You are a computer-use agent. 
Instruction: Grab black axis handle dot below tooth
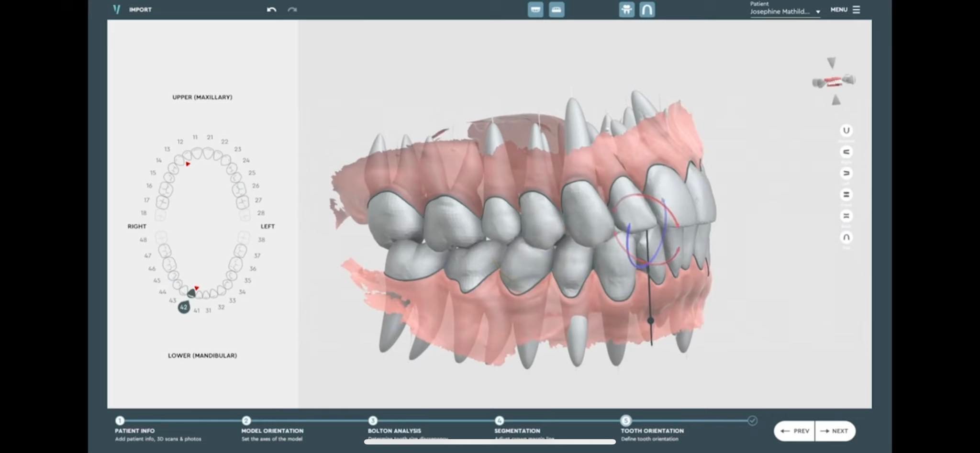650,320
